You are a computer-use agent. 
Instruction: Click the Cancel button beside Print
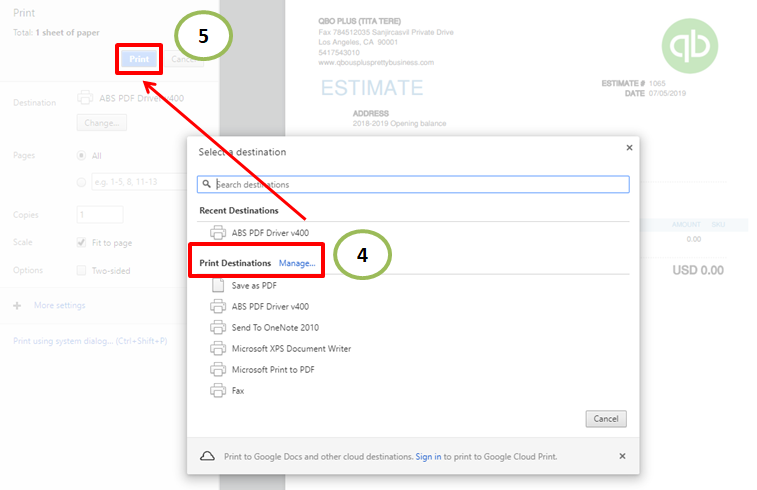coord(184,59)
